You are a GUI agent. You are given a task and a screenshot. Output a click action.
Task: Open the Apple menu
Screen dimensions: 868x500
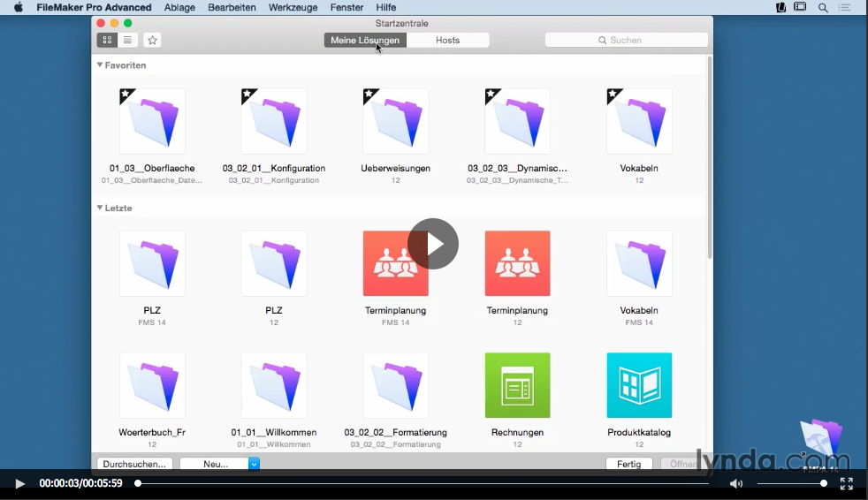[x=19, y=7]
